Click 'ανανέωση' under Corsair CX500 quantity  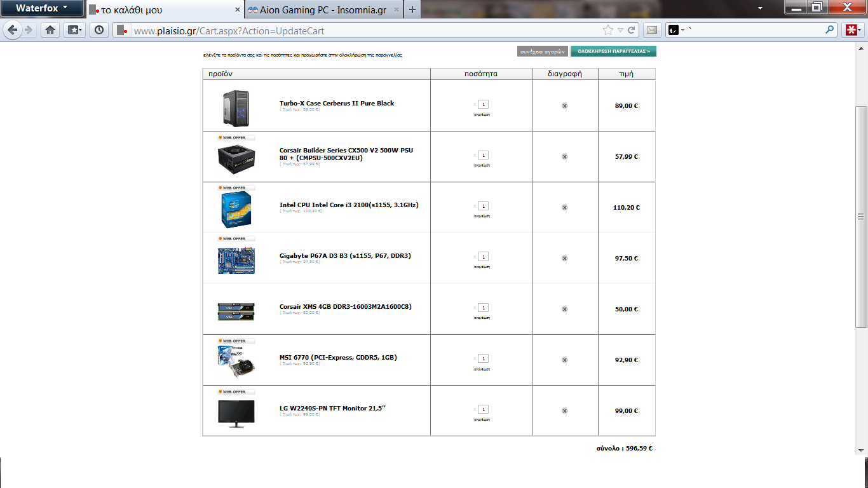482,165
